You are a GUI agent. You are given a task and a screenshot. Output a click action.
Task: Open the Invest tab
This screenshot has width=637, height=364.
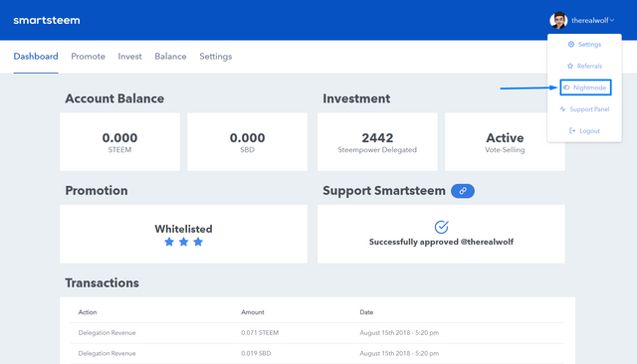(130, 57)
